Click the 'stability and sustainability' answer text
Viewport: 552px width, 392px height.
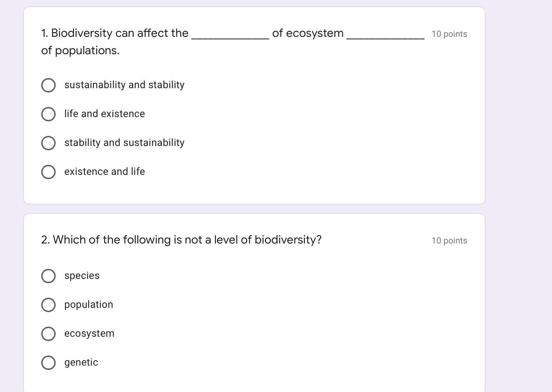[x=124, y=143]
